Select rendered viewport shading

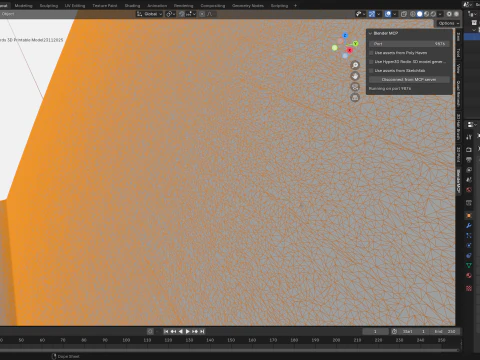click(x=433, y=14)
